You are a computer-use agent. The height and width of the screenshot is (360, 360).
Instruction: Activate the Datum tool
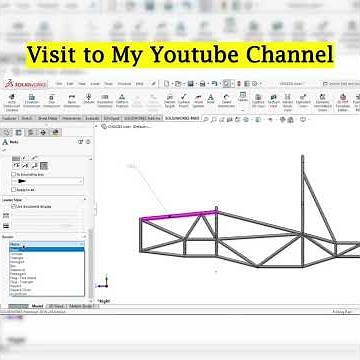click(89, 99)
